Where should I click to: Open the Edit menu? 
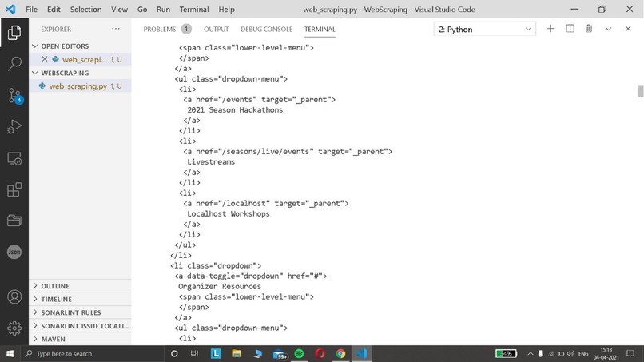coord(54,9)
